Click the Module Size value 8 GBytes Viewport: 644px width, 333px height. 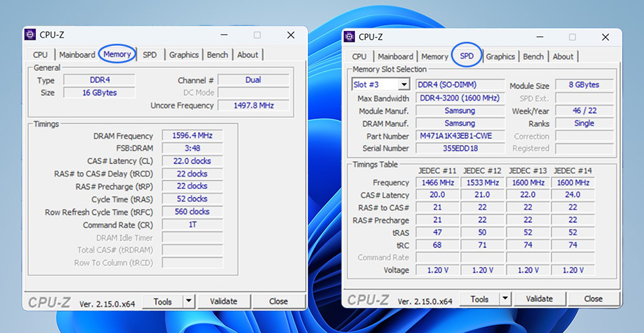[584, 85]
